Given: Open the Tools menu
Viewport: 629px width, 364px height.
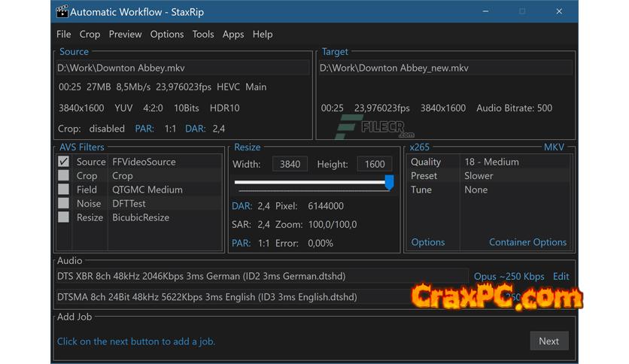Looking at the screenshot, I should pyautogui.click(x=202, y=34).
